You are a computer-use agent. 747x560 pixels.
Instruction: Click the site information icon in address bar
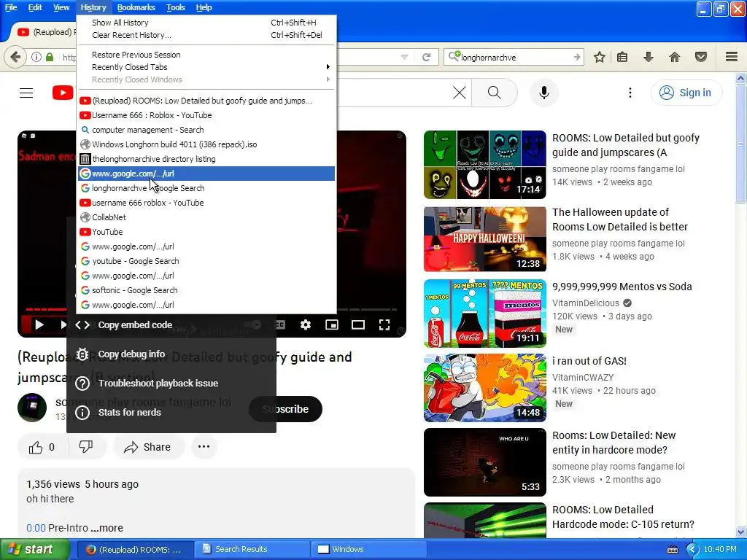(x=36, y=57)
